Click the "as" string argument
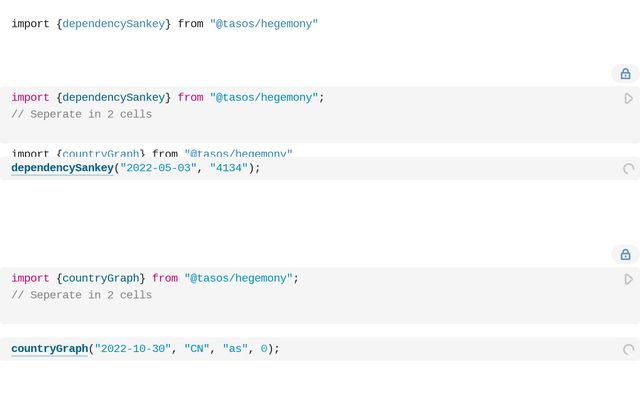 coord(235,349)
